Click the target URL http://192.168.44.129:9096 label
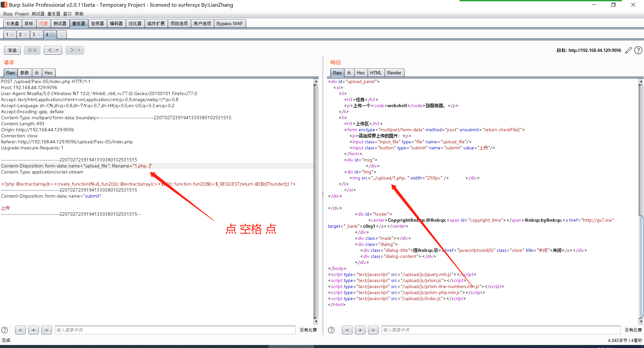The width and height of the screenshot is (644, 348). click(x=595, y=50)
